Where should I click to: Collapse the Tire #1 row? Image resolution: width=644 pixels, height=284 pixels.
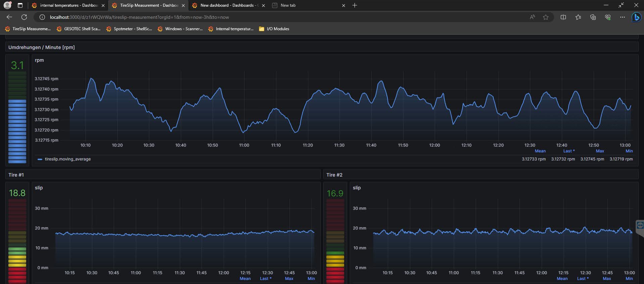(x=16, y=175)
